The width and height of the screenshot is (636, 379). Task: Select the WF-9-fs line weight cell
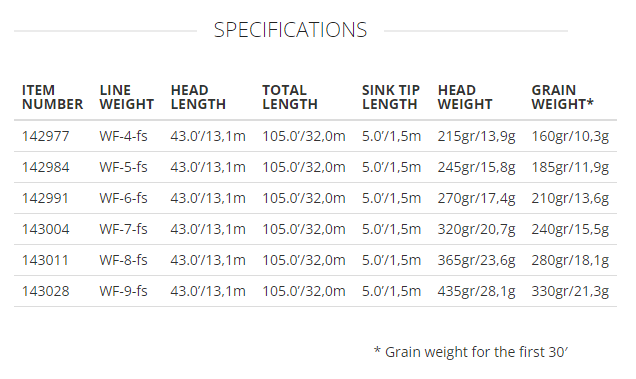click(x=123, y=291)
